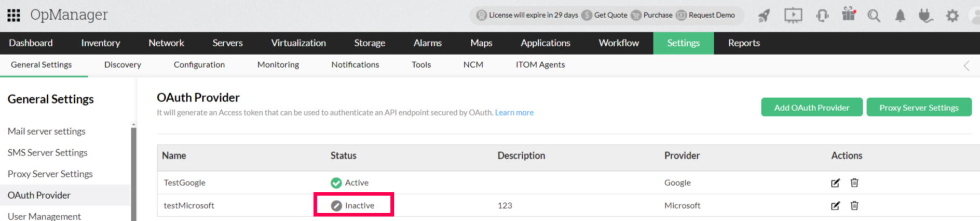Open the gift box icon

coord(849,15)
